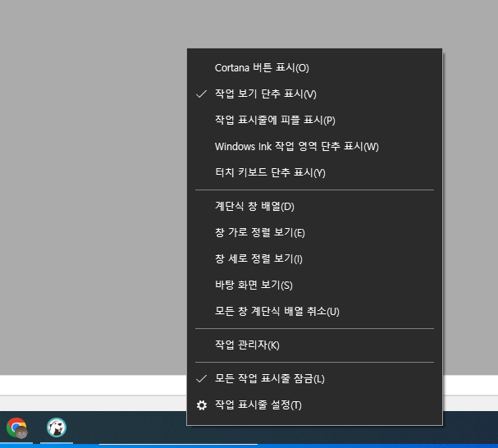Toggle Cortana 버튼 표시(O)
This screenshot has height=448, width=498.
314,67
